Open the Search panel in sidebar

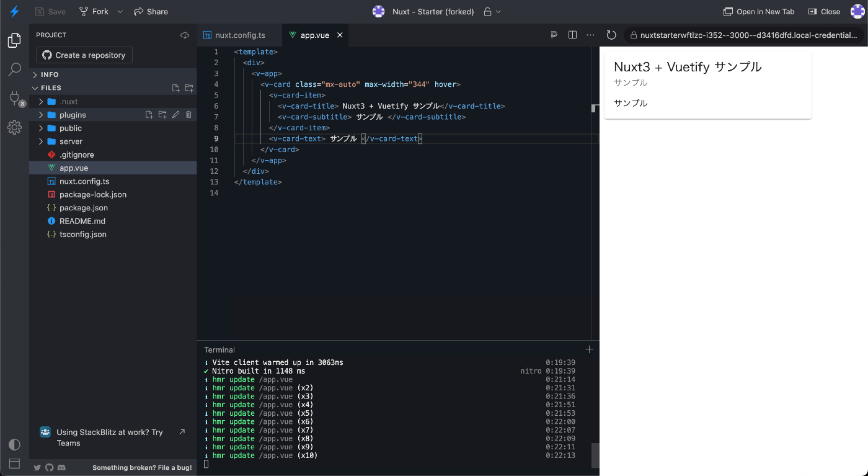(x=14, y=70)
